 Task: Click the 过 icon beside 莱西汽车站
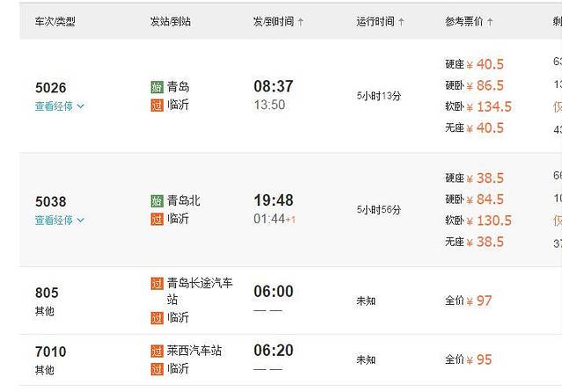pyautogui.click(x=157, y=351)
